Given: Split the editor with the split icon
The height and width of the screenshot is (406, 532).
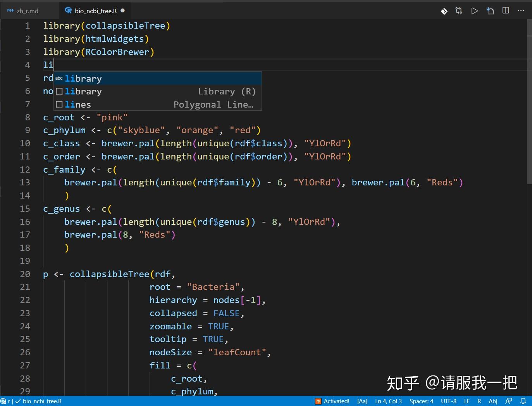Looking at the screenshot, I should (x=506, y=10).
